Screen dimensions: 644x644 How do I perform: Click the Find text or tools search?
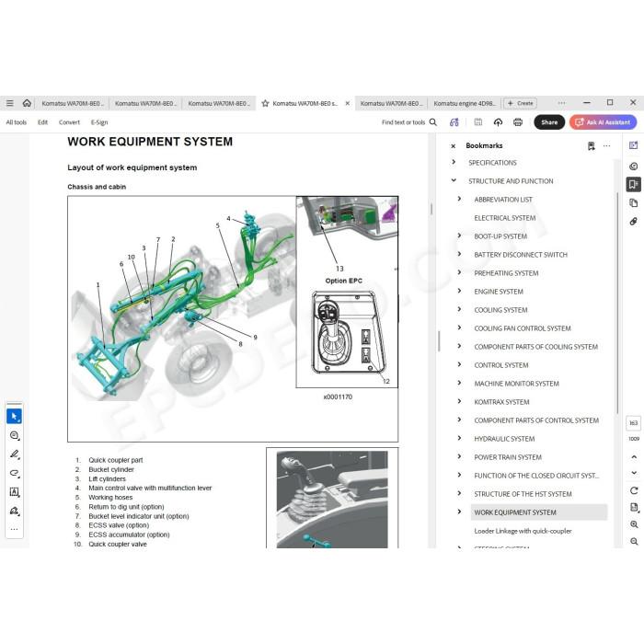pyautogui.click(x=409, y=122)
